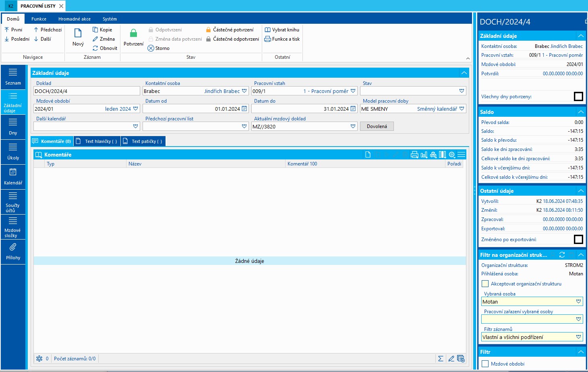Open the Úkoly section in sidebar
Viewport: 588px width, 372px height.
13,152
